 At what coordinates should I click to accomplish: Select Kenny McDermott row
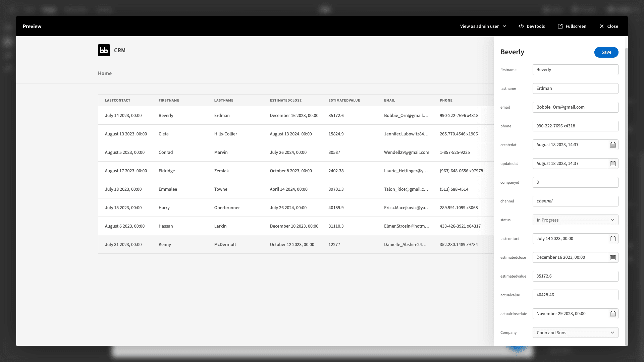coord(296,244)
